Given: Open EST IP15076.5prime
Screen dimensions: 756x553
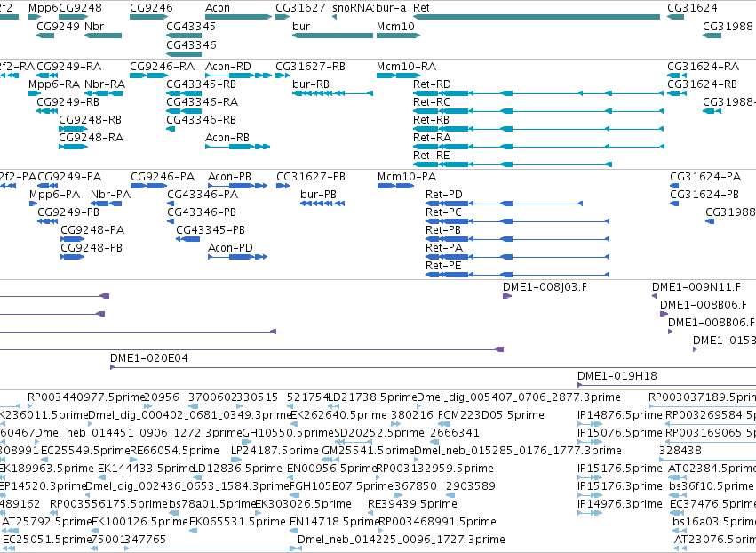Looking at the screenshot, I should pyautogui.click(x=590, y=442).
